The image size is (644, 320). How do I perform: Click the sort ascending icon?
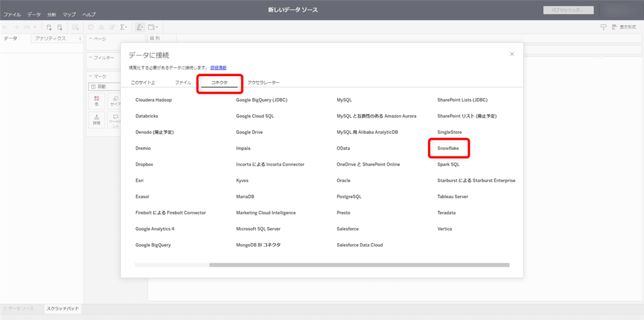tap(101, 27)
